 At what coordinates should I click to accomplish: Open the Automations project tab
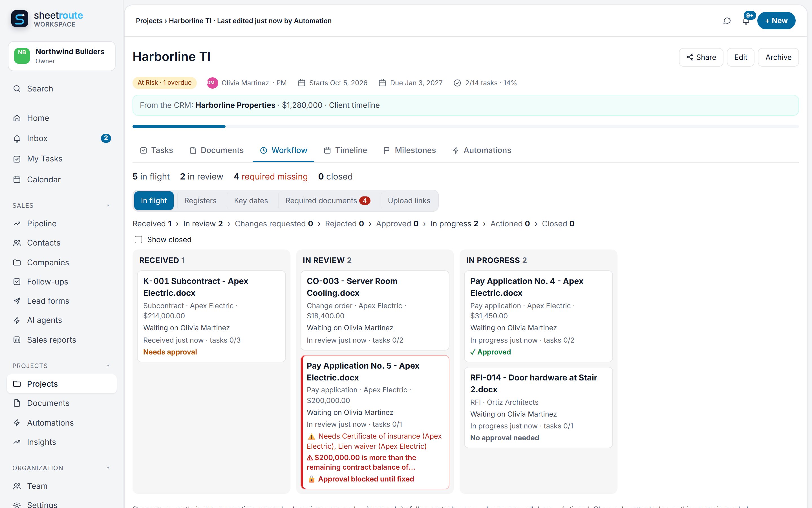pos(482,150)
